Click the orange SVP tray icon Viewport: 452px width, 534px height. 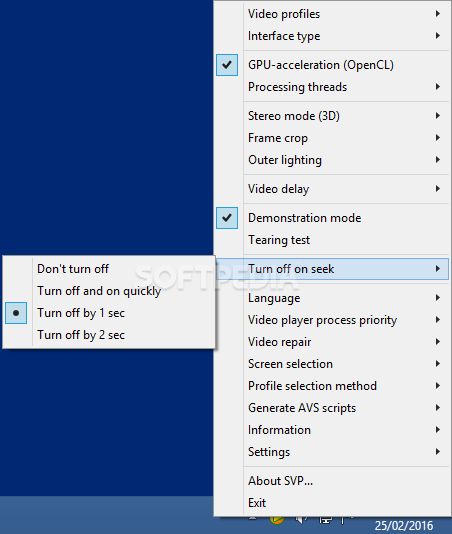pos(277,520)
